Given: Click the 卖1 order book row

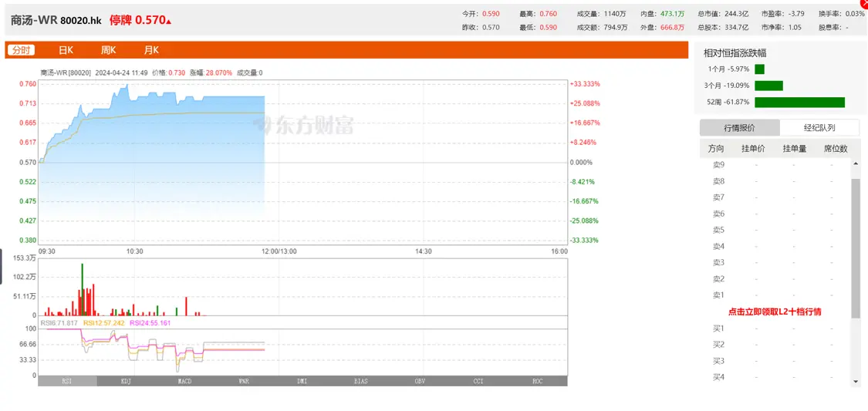Looking at the screenshot, I should (x=775, y=295).
